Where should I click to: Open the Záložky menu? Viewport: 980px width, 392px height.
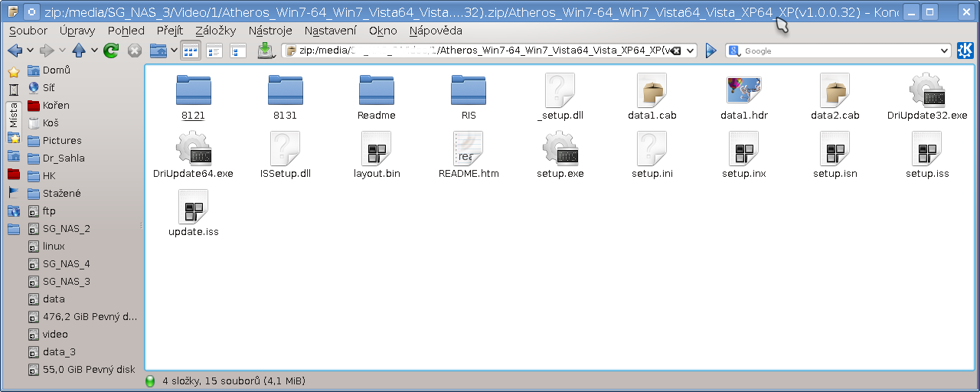coord(216,31)
